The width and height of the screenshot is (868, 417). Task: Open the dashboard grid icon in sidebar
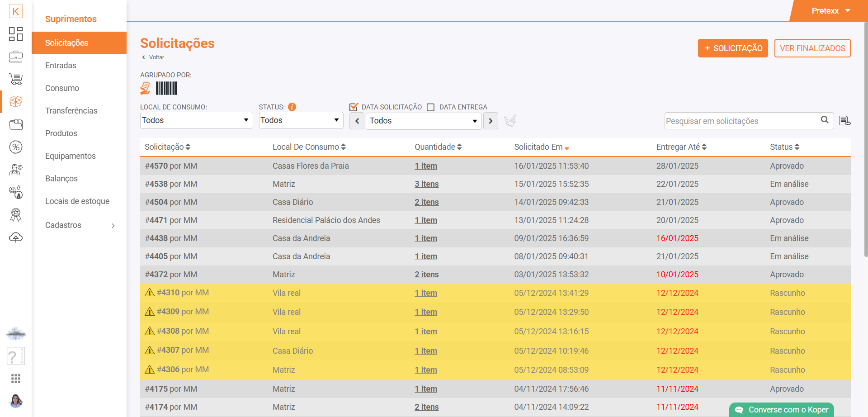[x=16, y=34]
